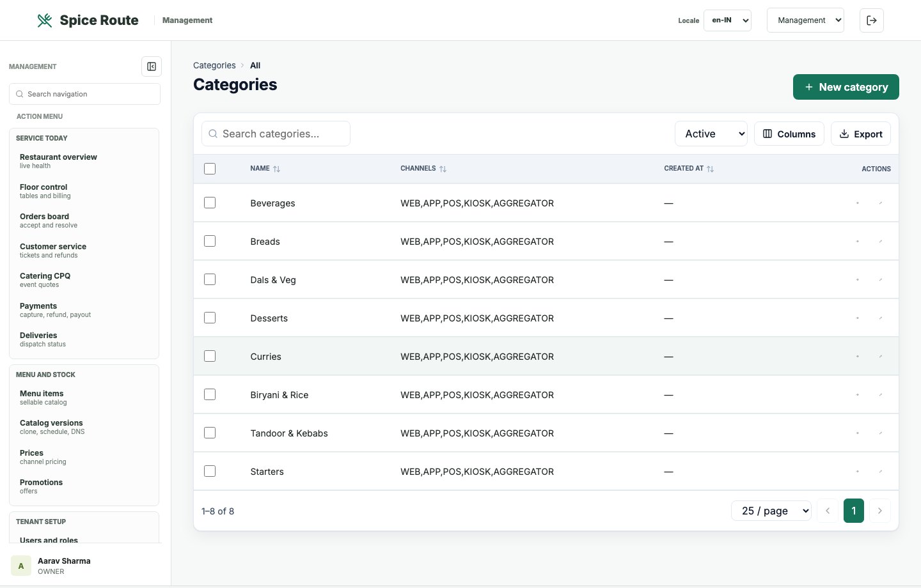Image resolution: width=921 pixels, height=588 pixels.
Task: Click the Biryani & Rice category name
Action: (279, 395)
